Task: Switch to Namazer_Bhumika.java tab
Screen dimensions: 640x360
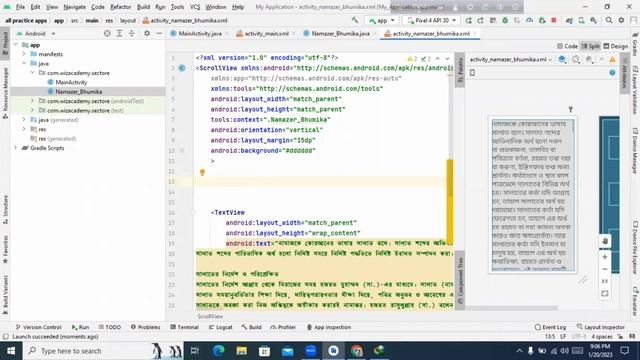Action: [x=340, y=33]
